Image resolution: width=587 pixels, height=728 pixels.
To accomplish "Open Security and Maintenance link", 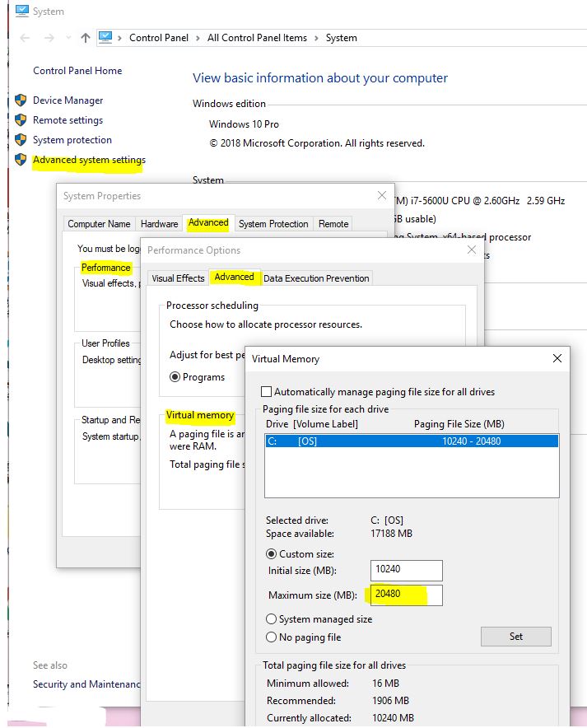I will (86, 684).
